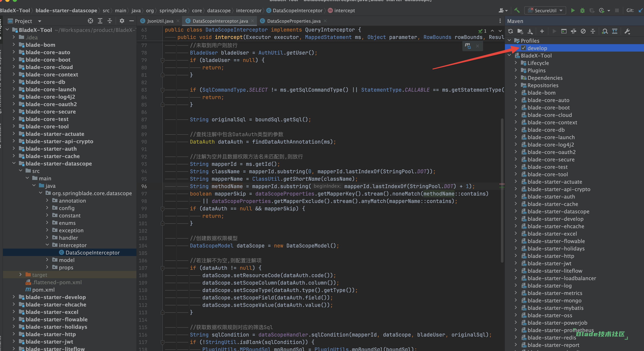Open pom.xml in the Project tree

pyautogui.click(x=43, y=290)
